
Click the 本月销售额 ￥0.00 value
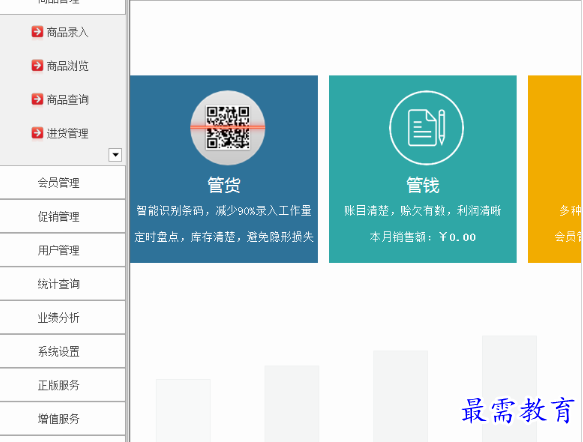pos(423,237)
